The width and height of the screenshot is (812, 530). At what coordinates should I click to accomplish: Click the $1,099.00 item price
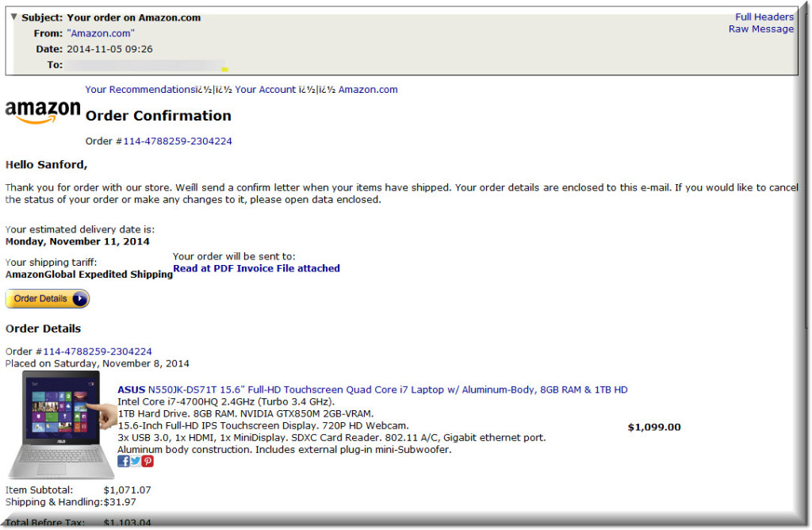[x=653, y=427]
